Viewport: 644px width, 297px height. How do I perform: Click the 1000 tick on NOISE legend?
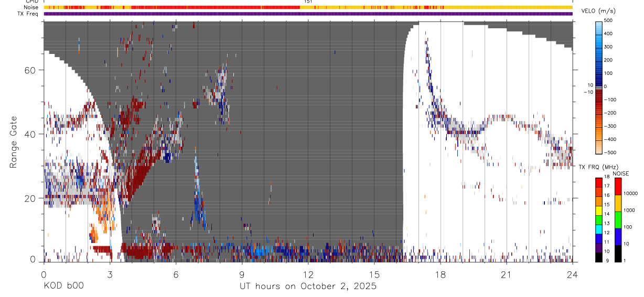pos(630,210)
